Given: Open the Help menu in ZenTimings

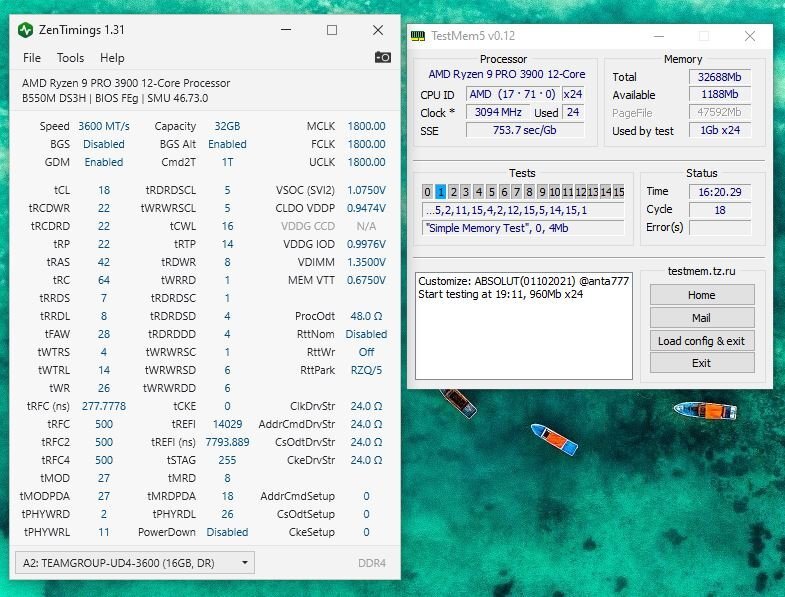Looking at the screenshot, I should coord(112,58).
